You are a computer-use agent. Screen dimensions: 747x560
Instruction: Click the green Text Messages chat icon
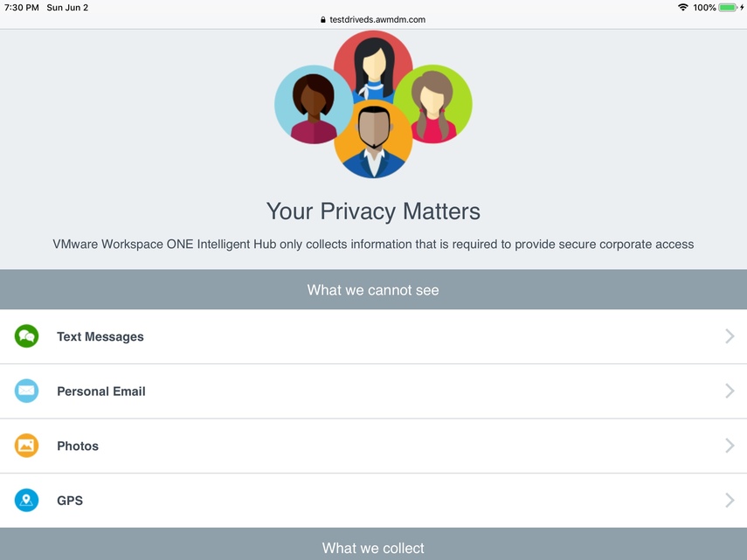click(x=26, y=336)
